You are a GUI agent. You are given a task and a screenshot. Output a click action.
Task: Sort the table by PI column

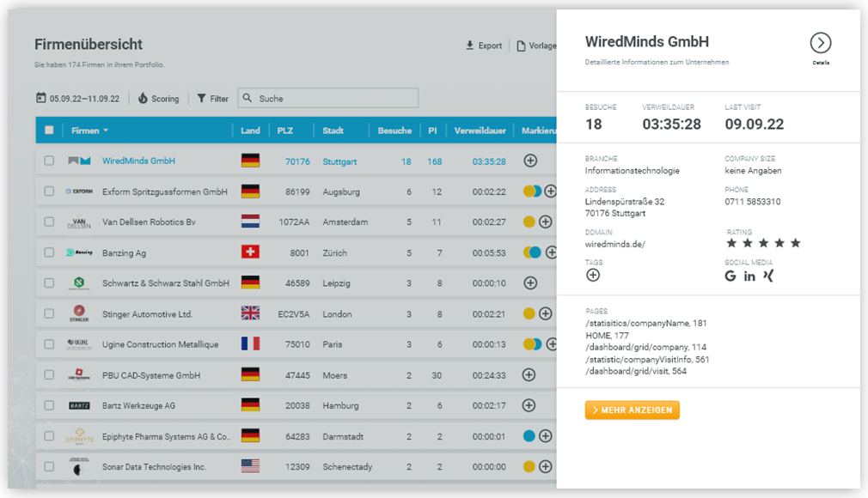pos(432,131)
